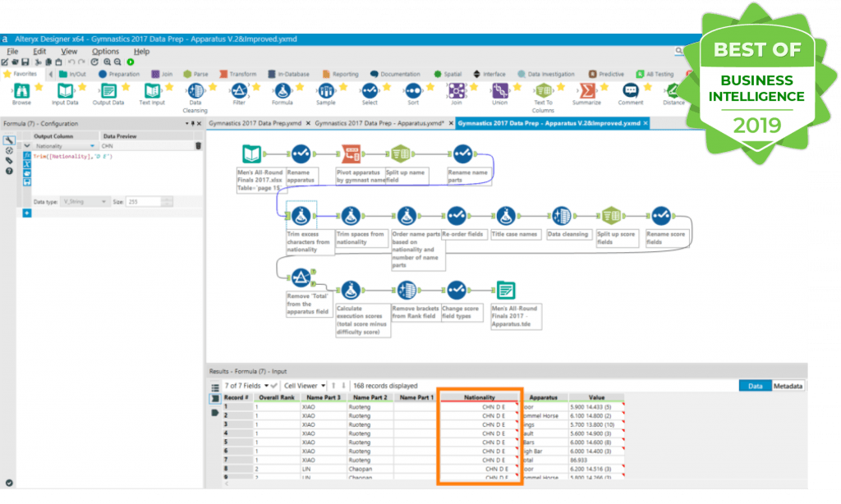The height and width of the screenshot is (504, 841).
Task: Click the Trim formula expression text
Action: pos(73,157)
